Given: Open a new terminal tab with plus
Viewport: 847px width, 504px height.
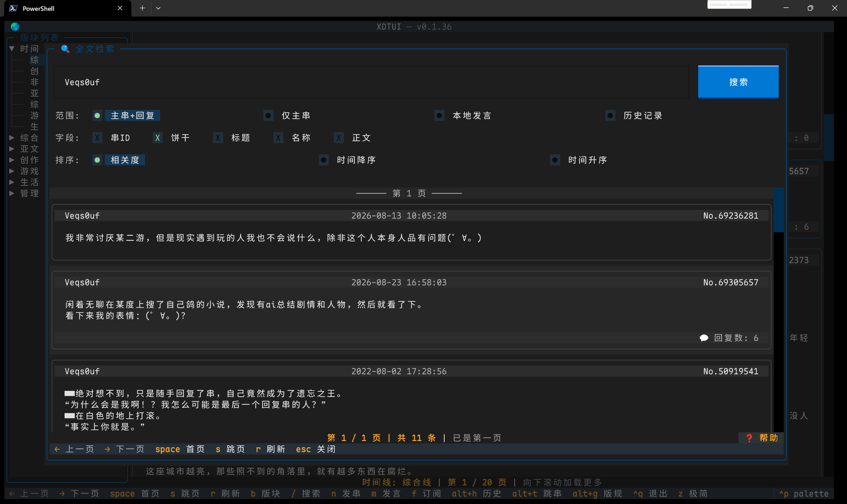Looking at the screenshot, I should tap(142, 8).
